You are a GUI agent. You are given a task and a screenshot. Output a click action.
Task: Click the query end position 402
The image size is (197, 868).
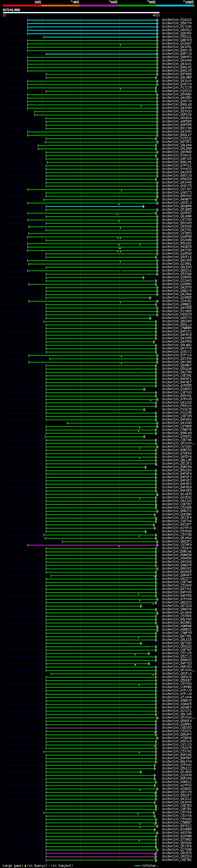(x=155, y=15)
